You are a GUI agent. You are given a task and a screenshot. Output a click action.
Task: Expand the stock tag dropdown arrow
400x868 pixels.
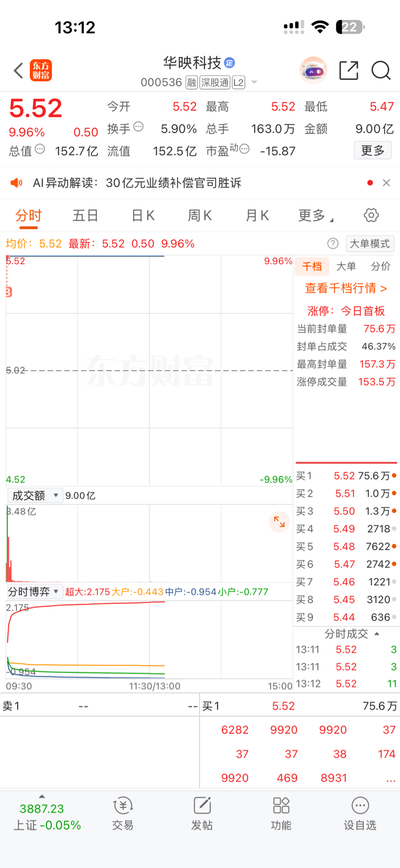[254, 82]
